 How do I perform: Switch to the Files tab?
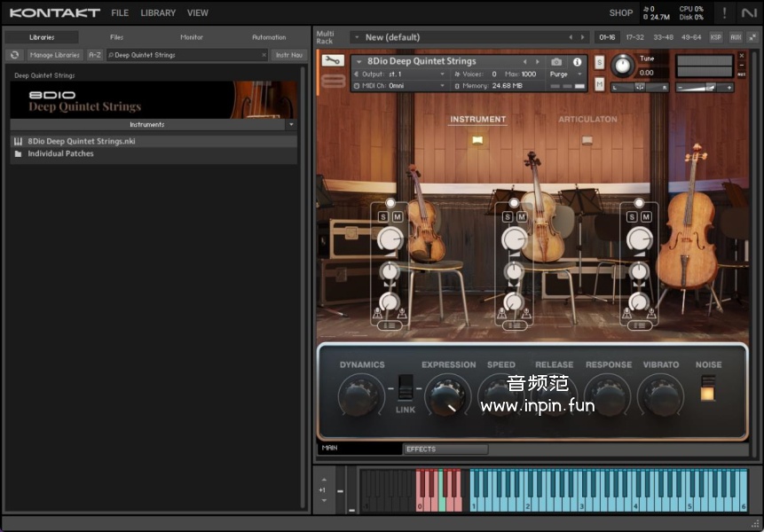coord(116,37)
